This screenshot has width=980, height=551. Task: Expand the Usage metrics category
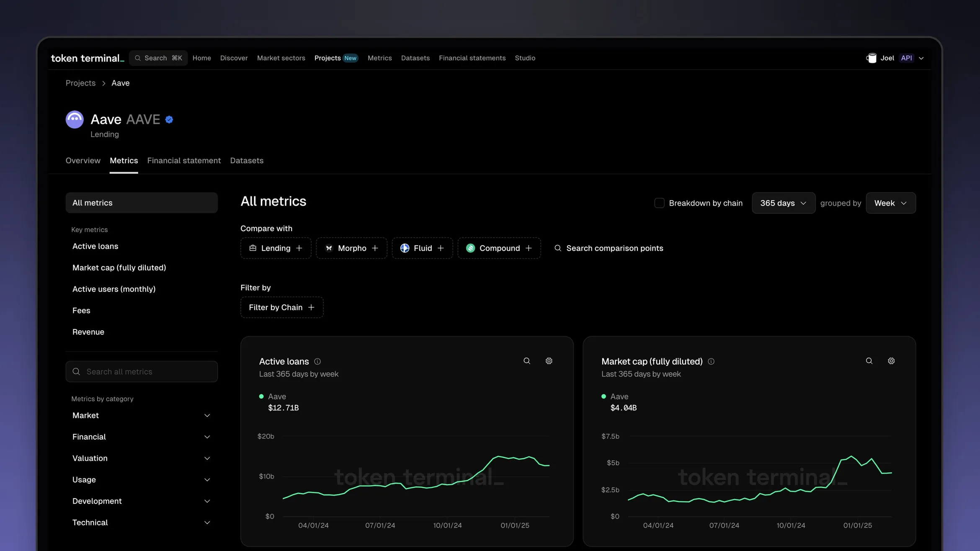point(142,479)
